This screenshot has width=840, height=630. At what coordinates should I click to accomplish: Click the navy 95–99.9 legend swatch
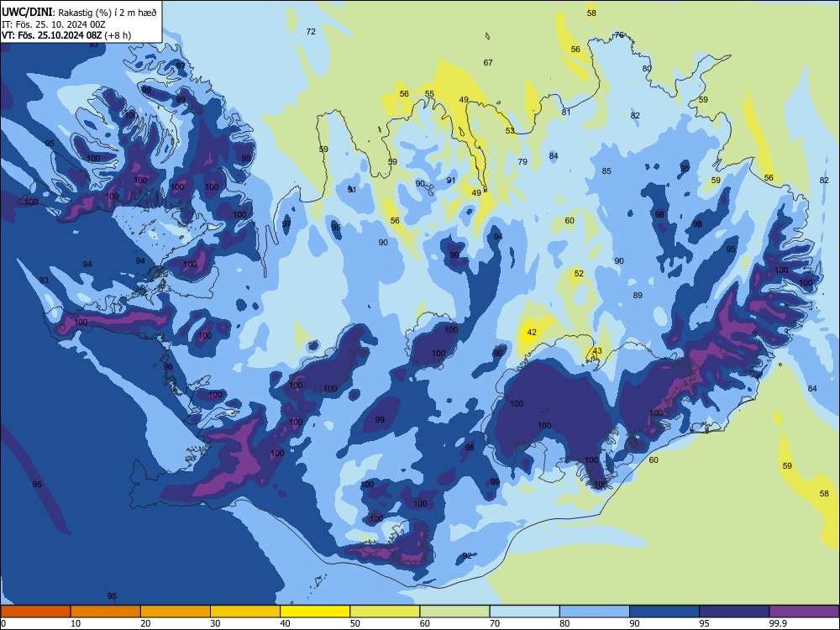(x=734, y=612)
